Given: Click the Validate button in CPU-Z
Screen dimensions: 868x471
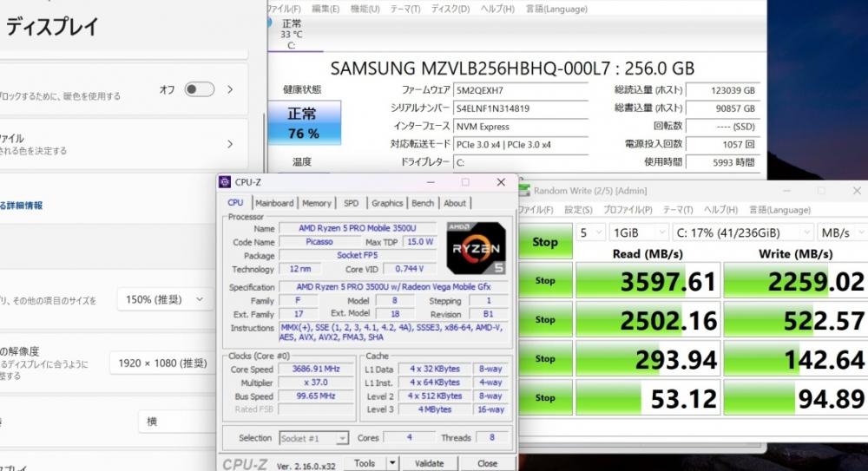Looking at the screenshot, I should (430, 463).
